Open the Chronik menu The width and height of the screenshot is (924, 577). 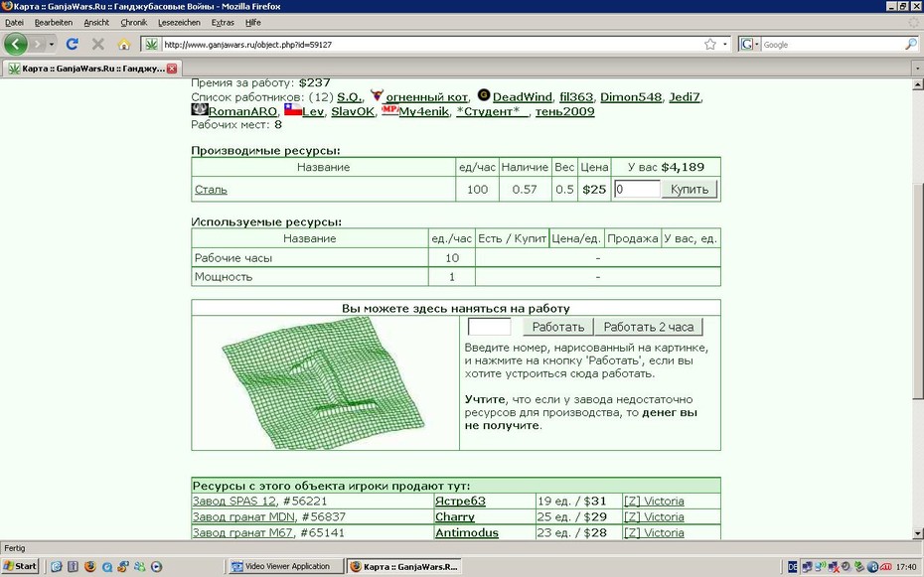pyautogui.click(x=134, y=23)
